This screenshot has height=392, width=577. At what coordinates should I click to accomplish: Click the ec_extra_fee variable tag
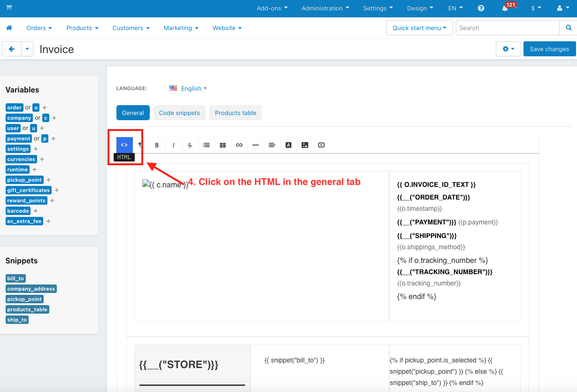point(24,221)
